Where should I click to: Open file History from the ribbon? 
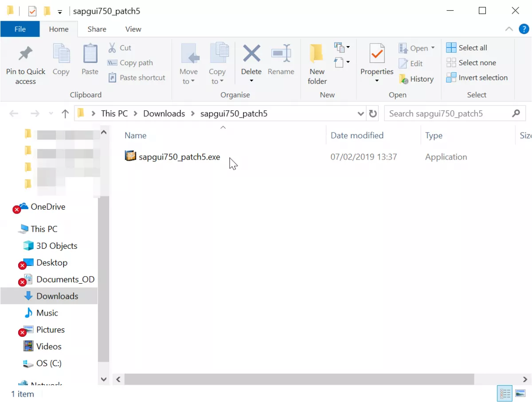(416, 79)
